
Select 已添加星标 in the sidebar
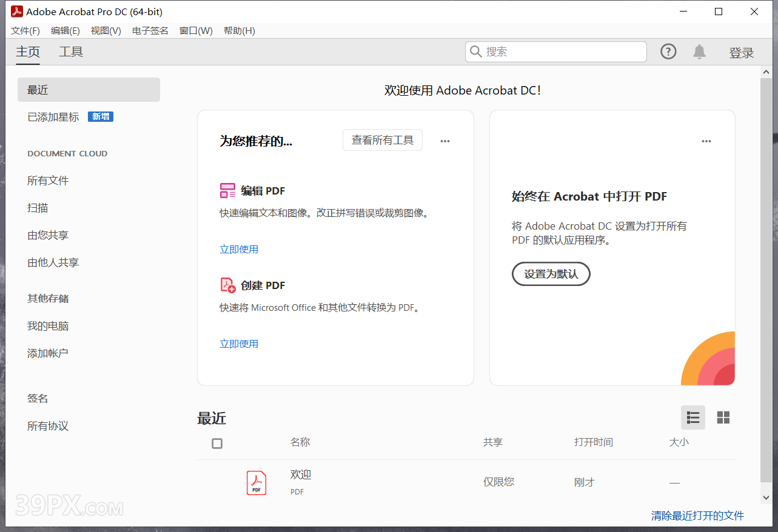(53, 117)
